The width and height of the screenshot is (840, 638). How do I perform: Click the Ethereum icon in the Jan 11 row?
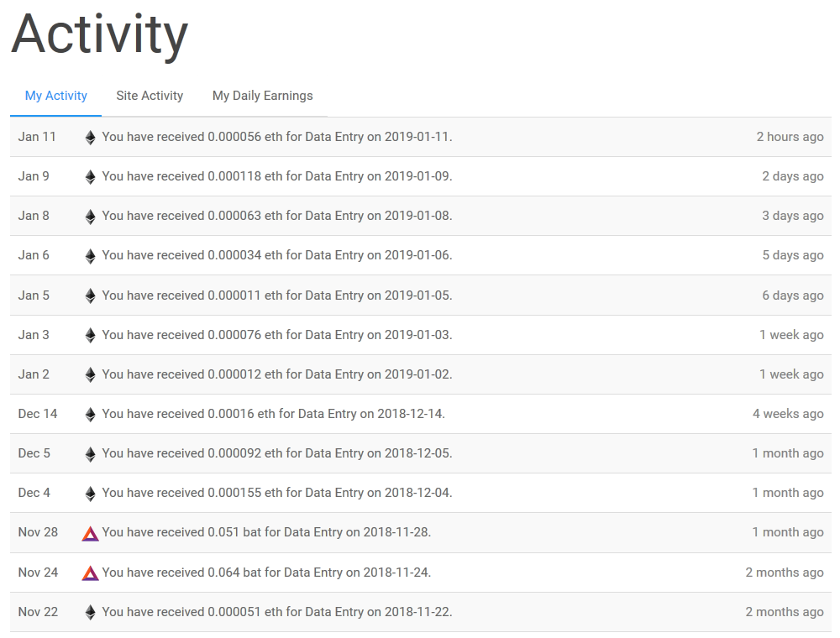point(91,138)
